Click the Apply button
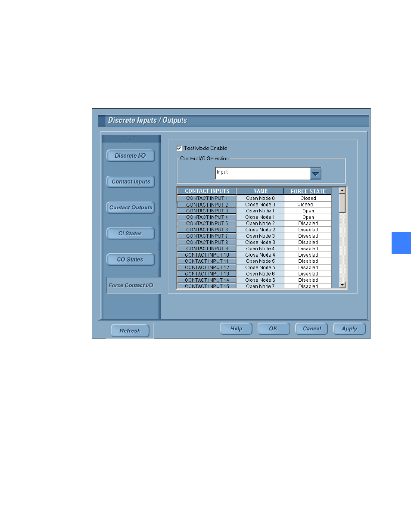 click(349, 329)
